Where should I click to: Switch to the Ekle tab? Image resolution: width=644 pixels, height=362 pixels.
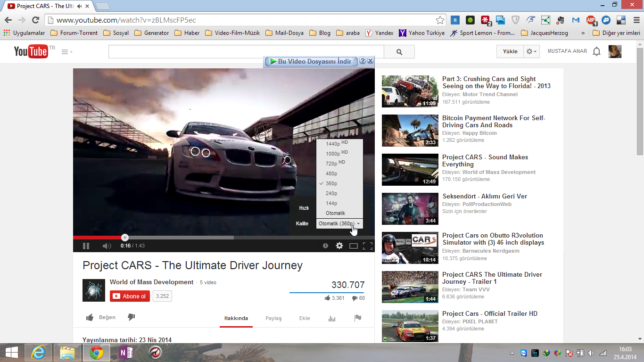pos(305,318)
